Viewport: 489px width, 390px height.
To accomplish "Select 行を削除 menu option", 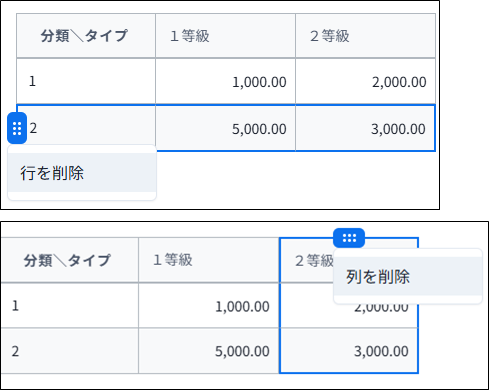I will coord(82,173).
